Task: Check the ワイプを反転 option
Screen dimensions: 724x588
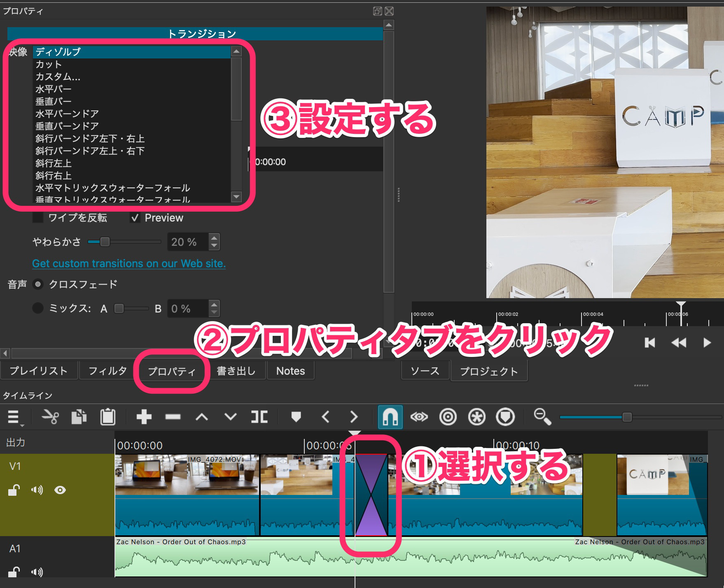Action: tap(37, 217)
